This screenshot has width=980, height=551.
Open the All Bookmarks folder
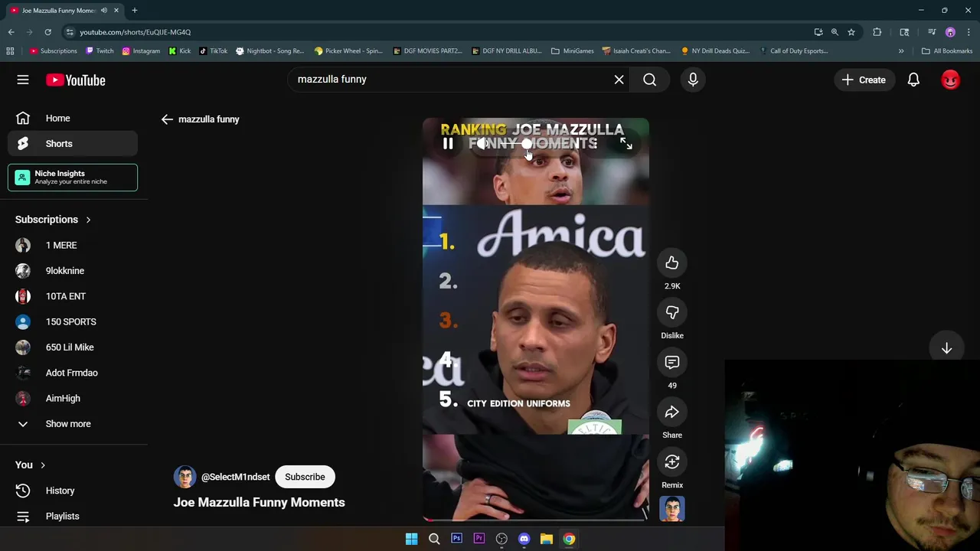(x=947, y=51)
